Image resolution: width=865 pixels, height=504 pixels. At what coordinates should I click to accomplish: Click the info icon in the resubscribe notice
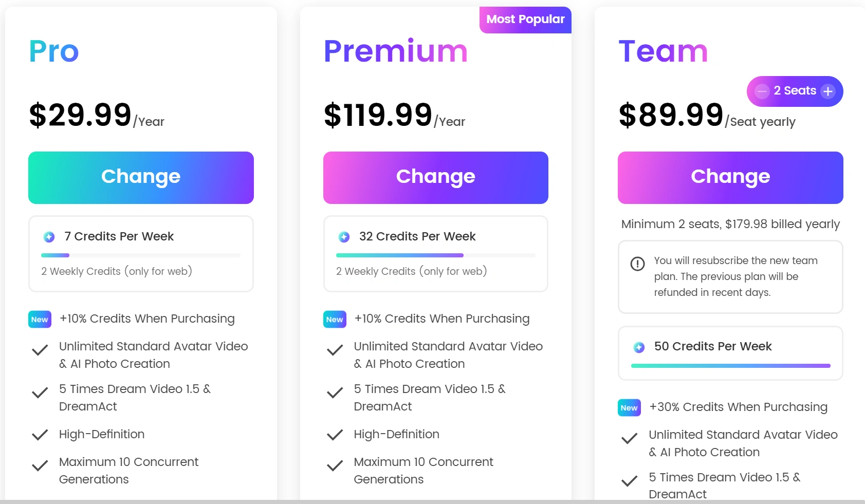pos(637,264)
